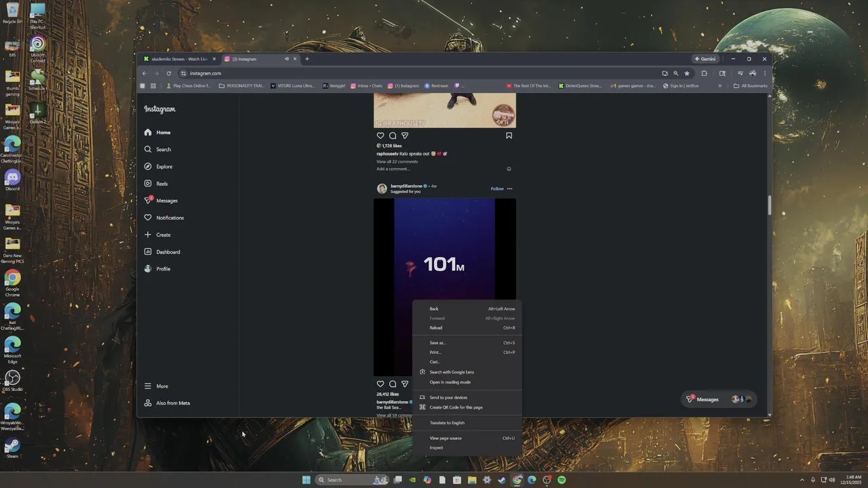Click comment icon under barnydillarstone post
This screenshot has width=868, height=488.
[393, 384]
